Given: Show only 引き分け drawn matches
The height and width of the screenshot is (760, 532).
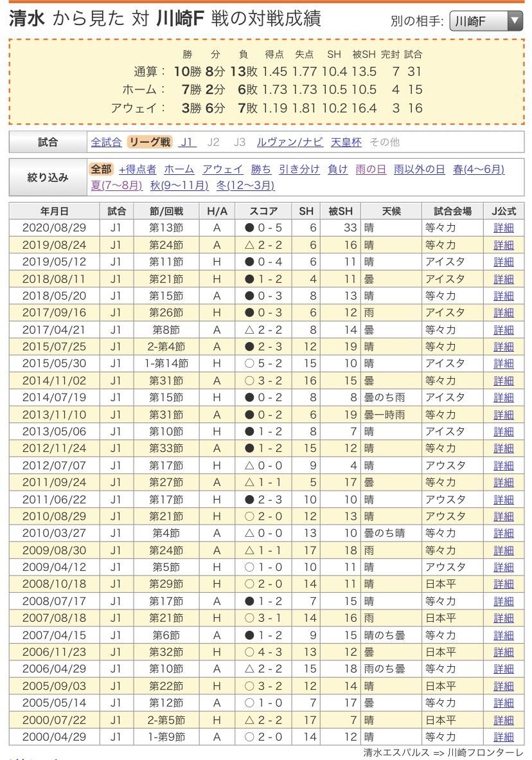Looking at the screenshot, I should (299, 169).
